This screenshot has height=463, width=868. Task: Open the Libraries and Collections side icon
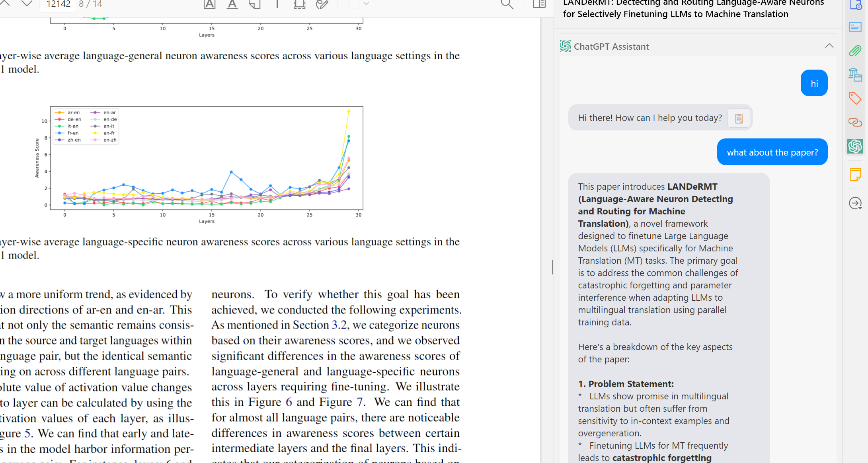click(855, 75)
